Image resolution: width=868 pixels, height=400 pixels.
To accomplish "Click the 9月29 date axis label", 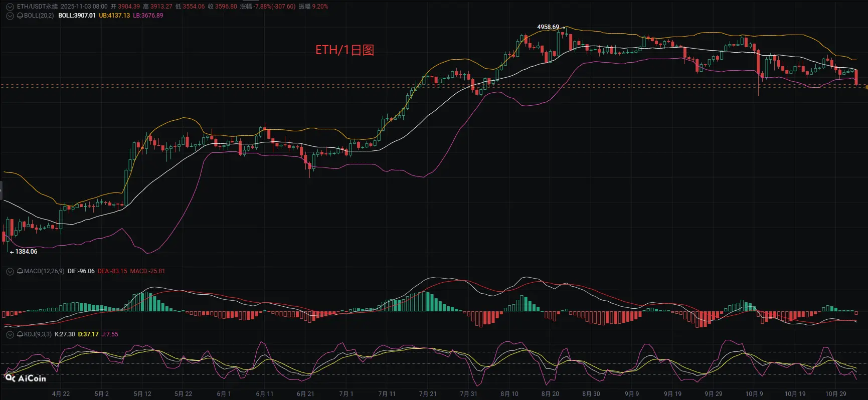I will (x=713, y=394).
